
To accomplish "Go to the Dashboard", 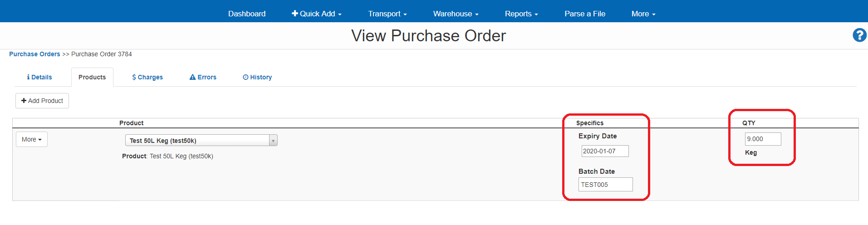I will [x=247, y=14].
